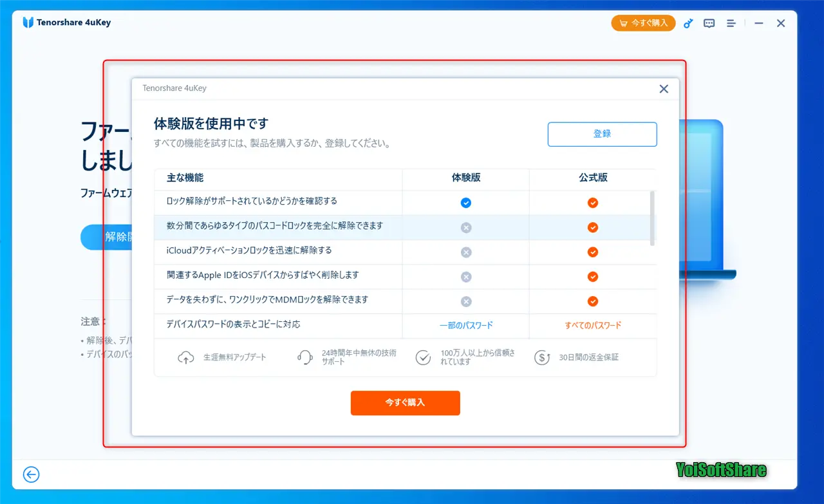Click the orange 今すぐ購入 button in title bar
Screen dimensions: 824x504
point(643,23)
